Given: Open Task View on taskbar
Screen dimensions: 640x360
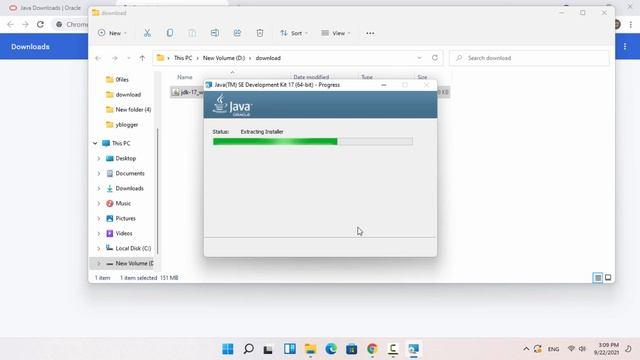Looking at the screenshot, I should 268,349.
